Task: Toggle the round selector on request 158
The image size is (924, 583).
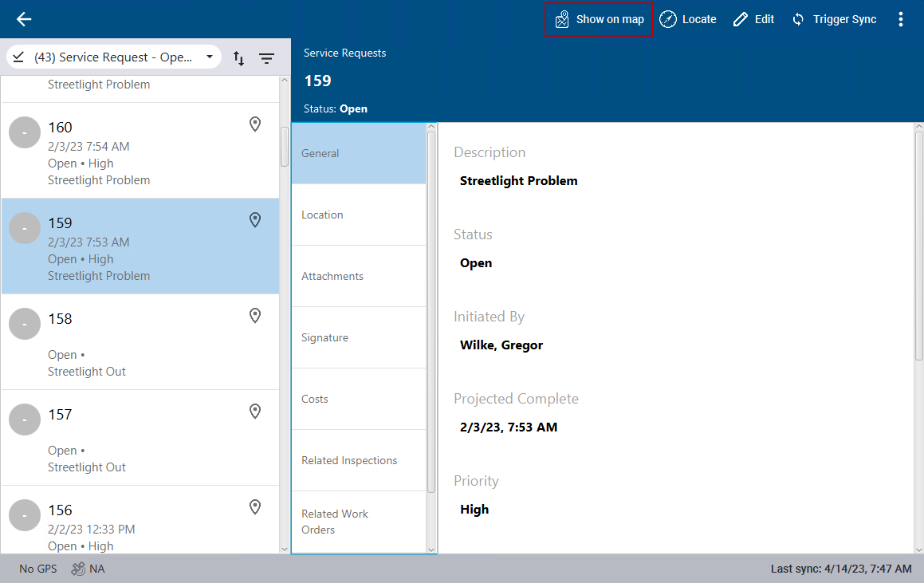Action: (x=25, y=324)
